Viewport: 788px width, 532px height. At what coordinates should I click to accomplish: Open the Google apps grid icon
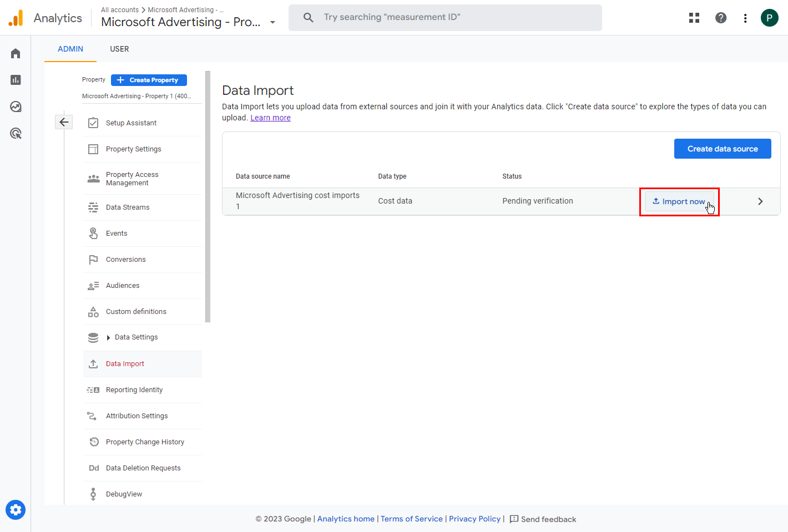point(694,18)
